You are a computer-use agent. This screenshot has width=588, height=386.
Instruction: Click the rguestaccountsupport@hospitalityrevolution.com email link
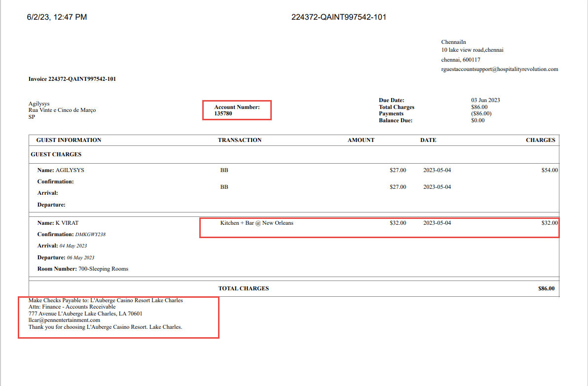click(499, 70)
